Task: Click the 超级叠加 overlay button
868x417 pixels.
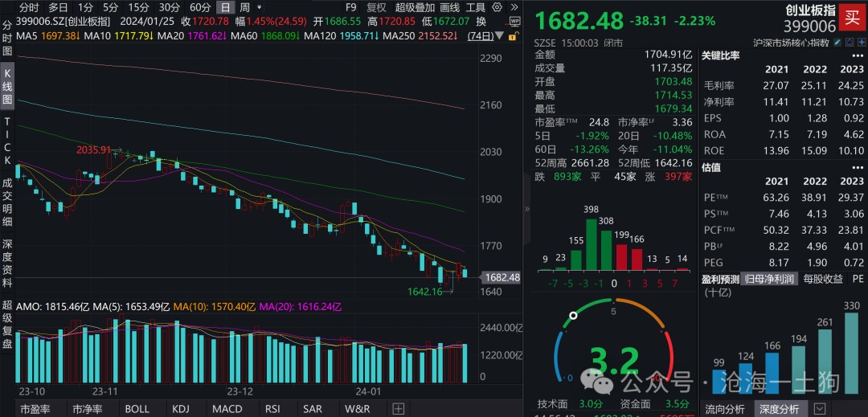Action: (414, 7)
